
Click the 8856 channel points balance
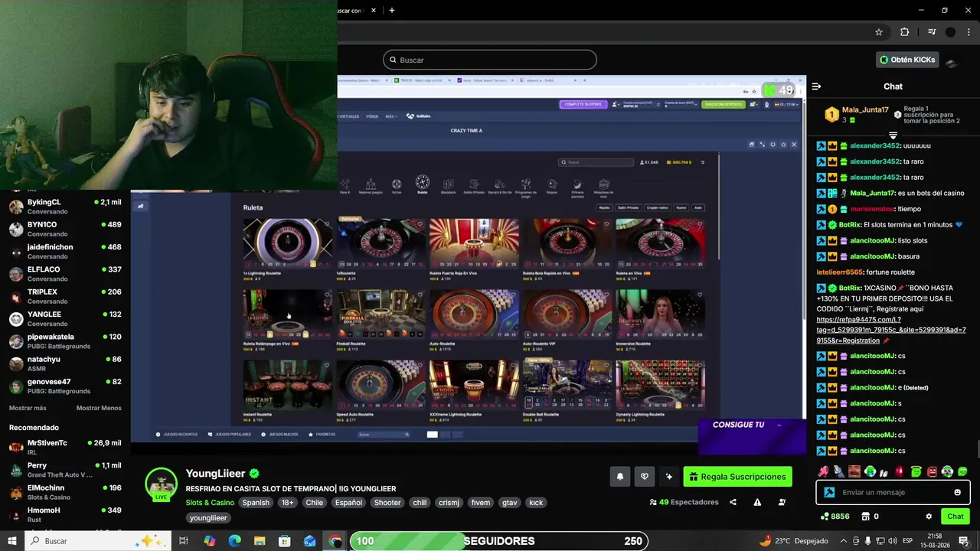(835, 517)
